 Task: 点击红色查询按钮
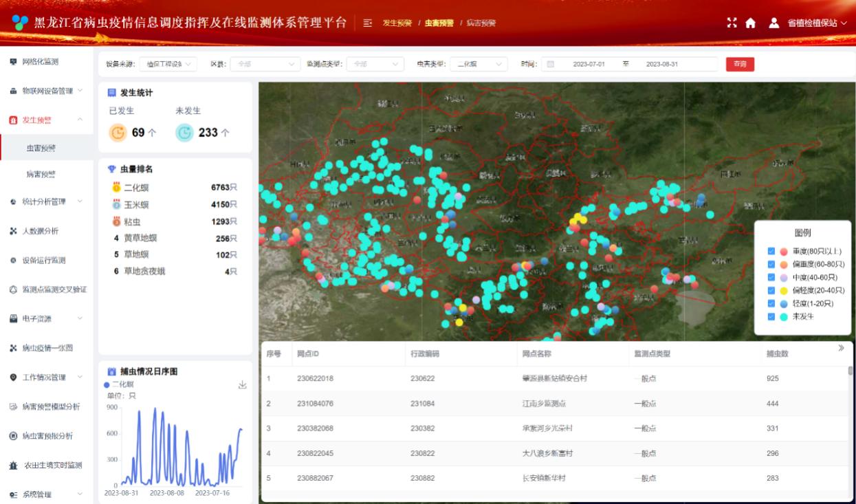click(740, 64)
